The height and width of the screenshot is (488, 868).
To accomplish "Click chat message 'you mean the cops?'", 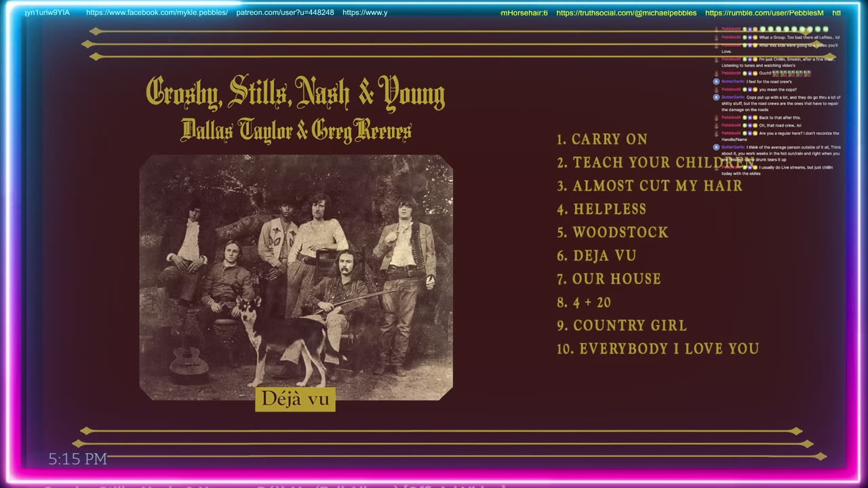I will pyautogui.click(x=778, y=89).
